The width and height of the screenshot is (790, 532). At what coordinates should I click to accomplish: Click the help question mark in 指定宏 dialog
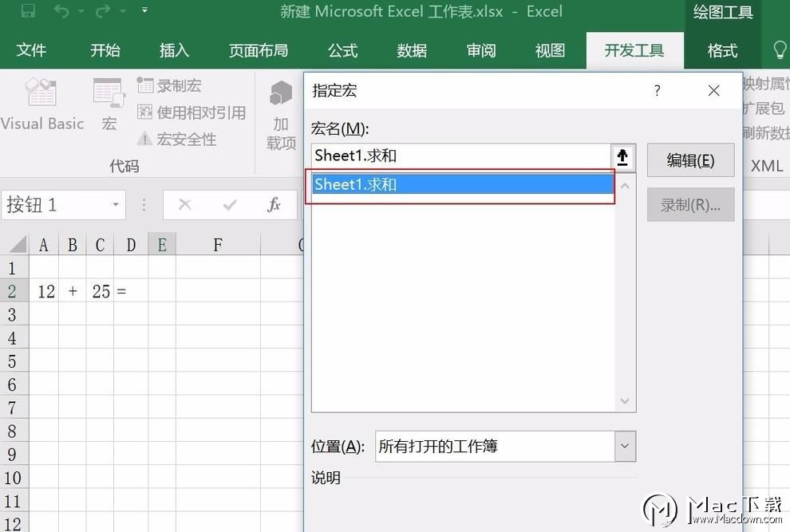(x=657, y=91)
